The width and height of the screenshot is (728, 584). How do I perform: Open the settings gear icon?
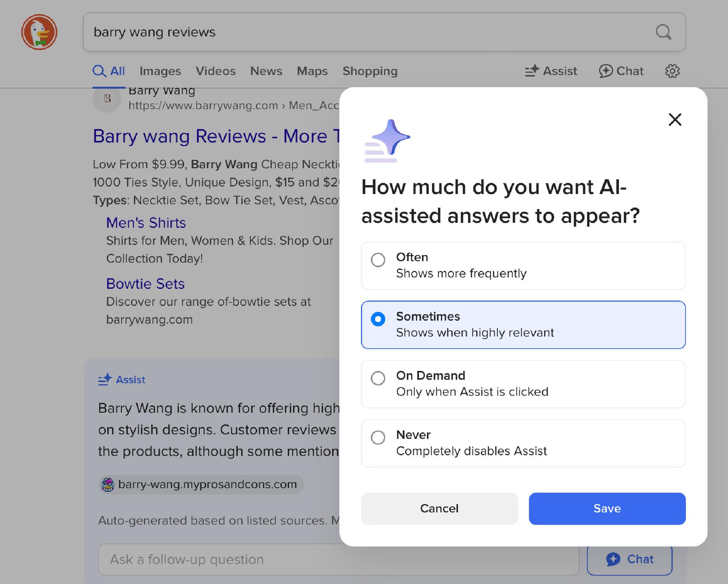(672, 71)
